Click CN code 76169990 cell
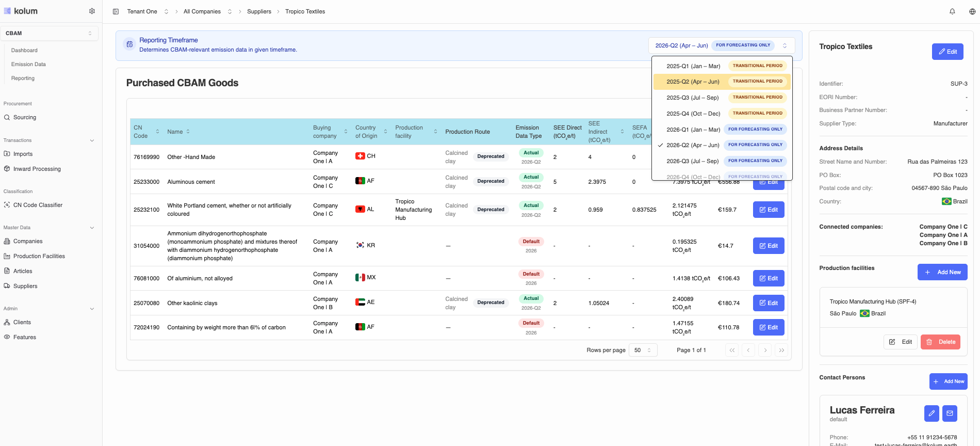980x446 pixels. [x=146, y=157]
